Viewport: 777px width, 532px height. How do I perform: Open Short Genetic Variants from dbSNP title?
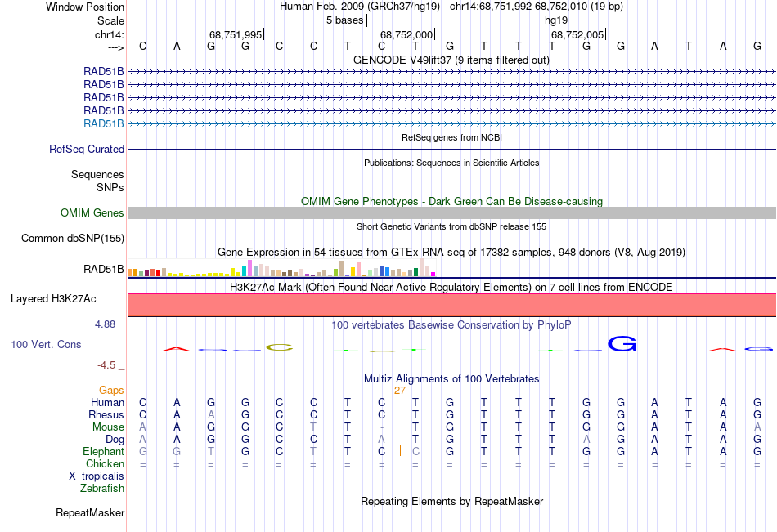point(451,226)
